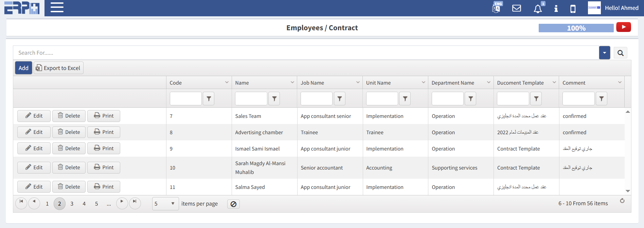
Task: Expand the Code column header menu
Action: click(227, 83)
